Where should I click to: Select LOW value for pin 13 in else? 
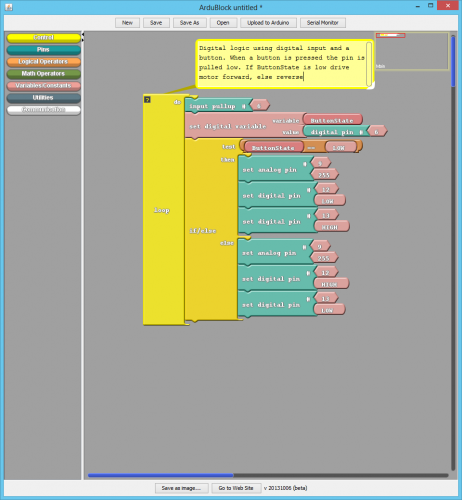point(328,310)
